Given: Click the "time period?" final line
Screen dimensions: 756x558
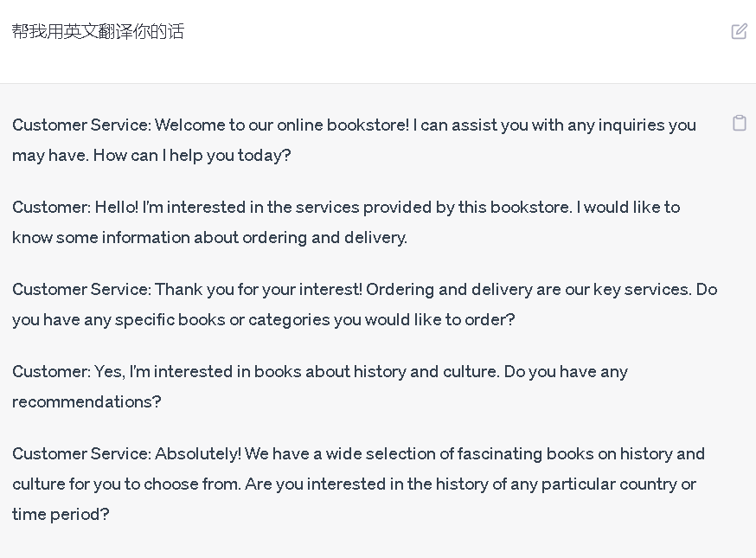Looking at the screenshot, I should click(x=61, y=515).
